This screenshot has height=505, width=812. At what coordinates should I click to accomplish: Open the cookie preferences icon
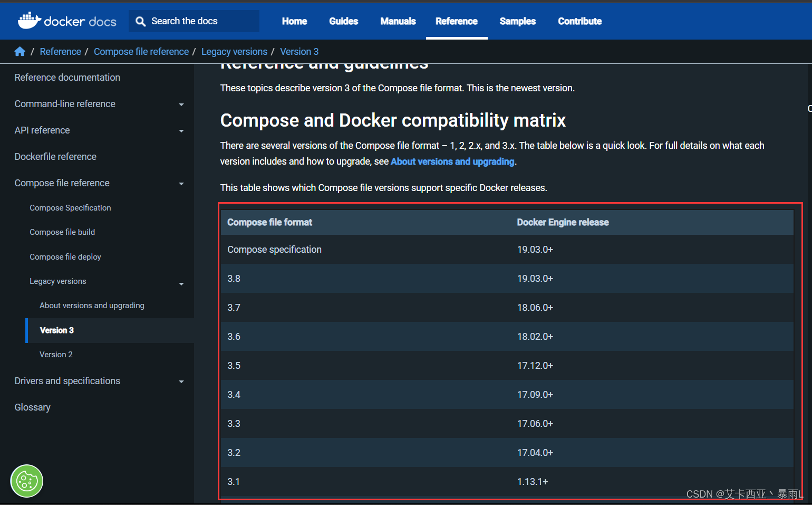pos(27,481)
